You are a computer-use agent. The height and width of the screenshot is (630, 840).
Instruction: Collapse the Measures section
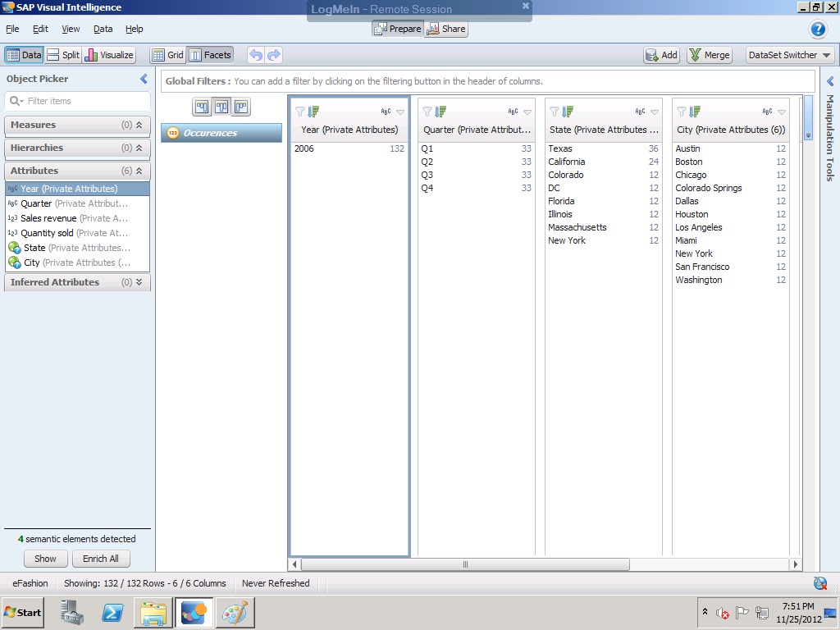(x=139, y=125)
